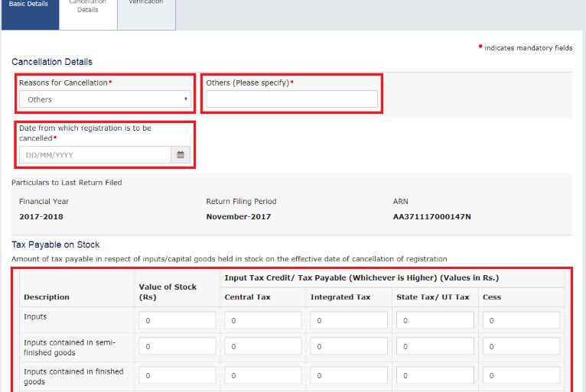Click Value of Stock for finished goods
Screen dimensions: 586x392
click(177, 375)
